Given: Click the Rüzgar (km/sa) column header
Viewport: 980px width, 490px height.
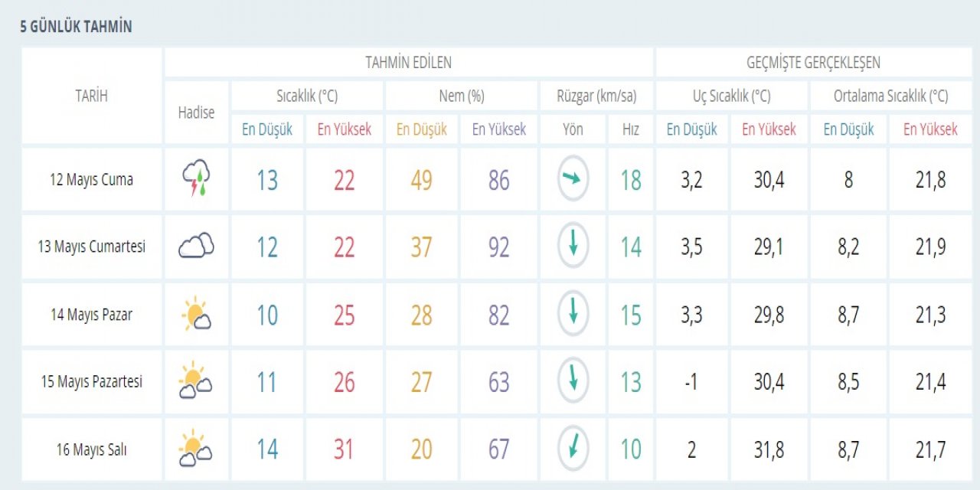Looking at the screenshot, I should (x=596, y=96).
